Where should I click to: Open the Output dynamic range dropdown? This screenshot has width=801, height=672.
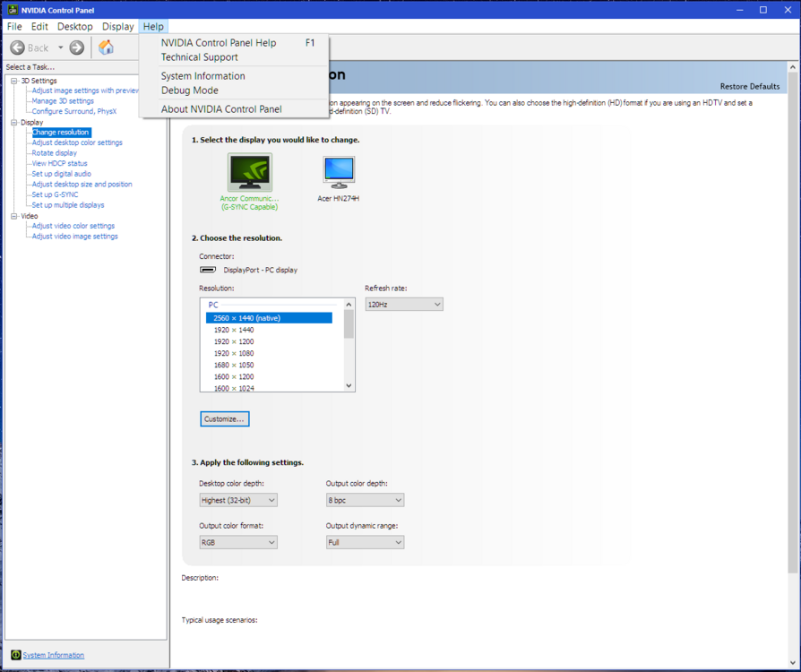[x=365, y=542]
